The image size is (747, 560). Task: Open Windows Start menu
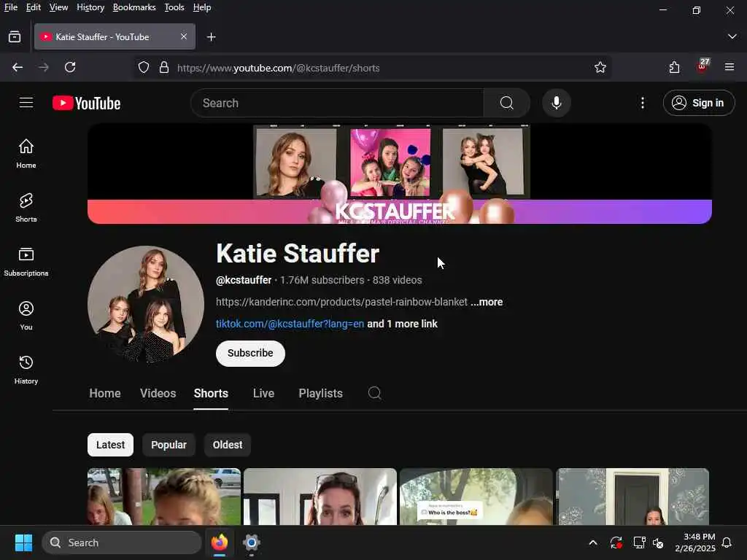(23, 542)
